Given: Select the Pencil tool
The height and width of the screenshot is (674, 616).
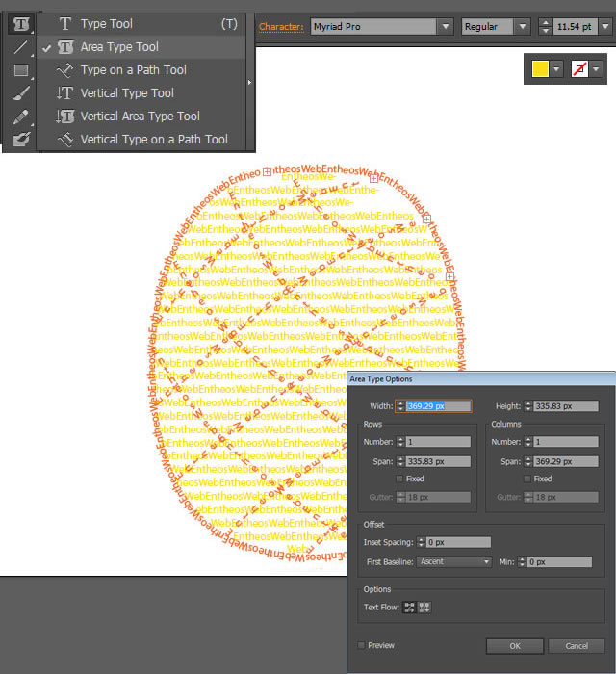Looking at the screenshot, I should (20, 117).
